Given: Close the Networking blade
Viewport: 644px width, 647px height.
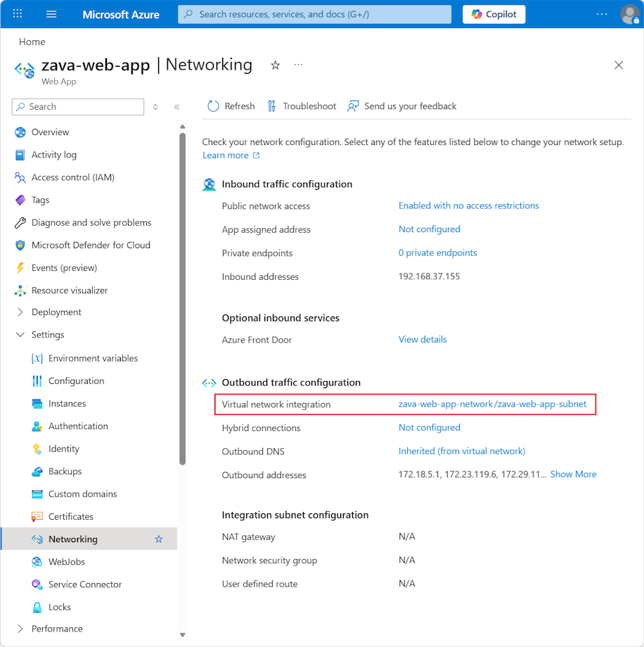Looking at the screenshot, I should click(619, 65).
